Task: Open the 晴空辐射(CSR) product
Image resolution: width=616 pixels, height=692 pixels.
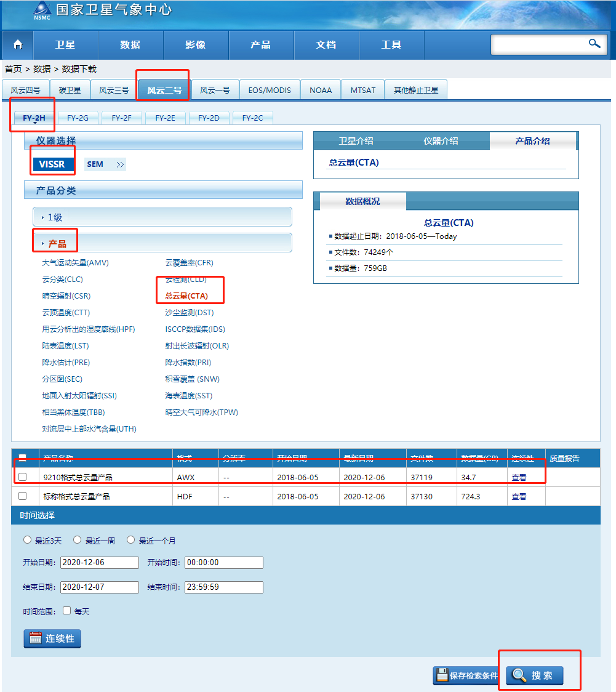Action: 66,296
